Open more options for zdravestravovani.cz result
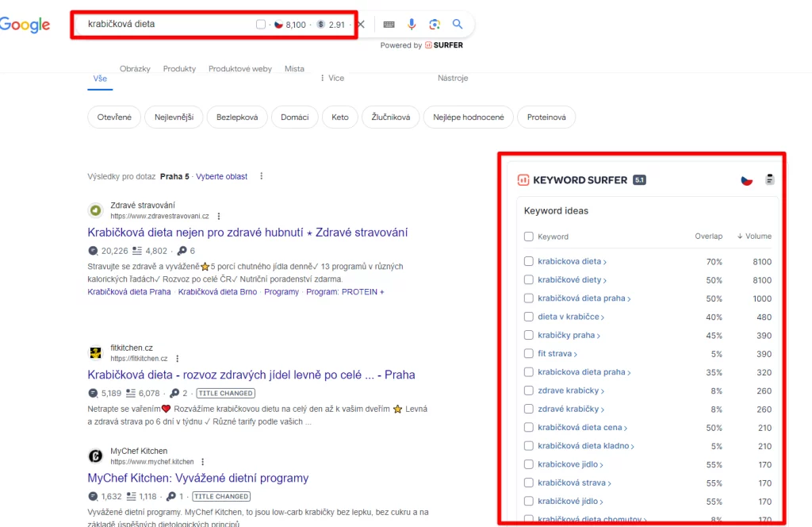This screenshot has height=527, width=812. [x=219, y=216]
